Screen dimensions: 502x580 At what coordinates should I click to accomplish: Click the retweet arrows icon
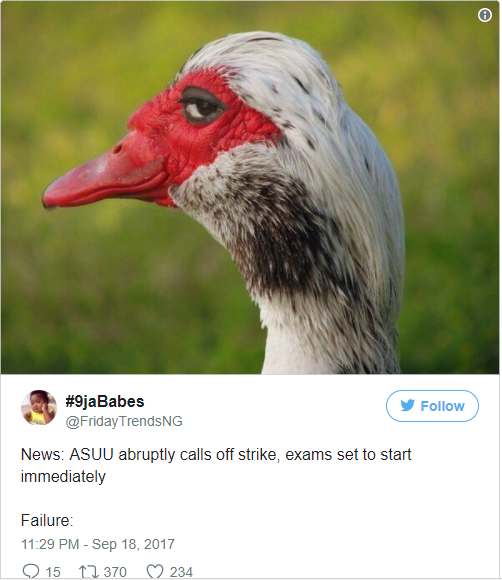[x=88, y=571]
